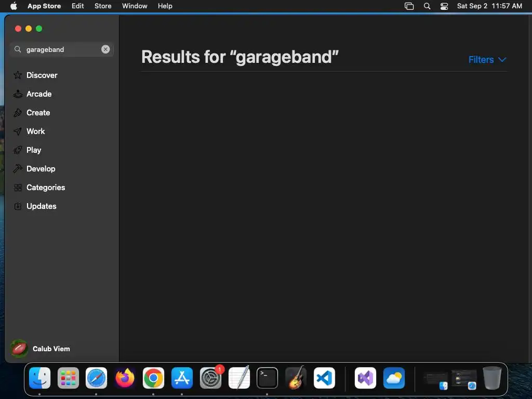Screen dimensions: 532x399
Task: Open TextEdit from the Dock
Action: [239, 378]
